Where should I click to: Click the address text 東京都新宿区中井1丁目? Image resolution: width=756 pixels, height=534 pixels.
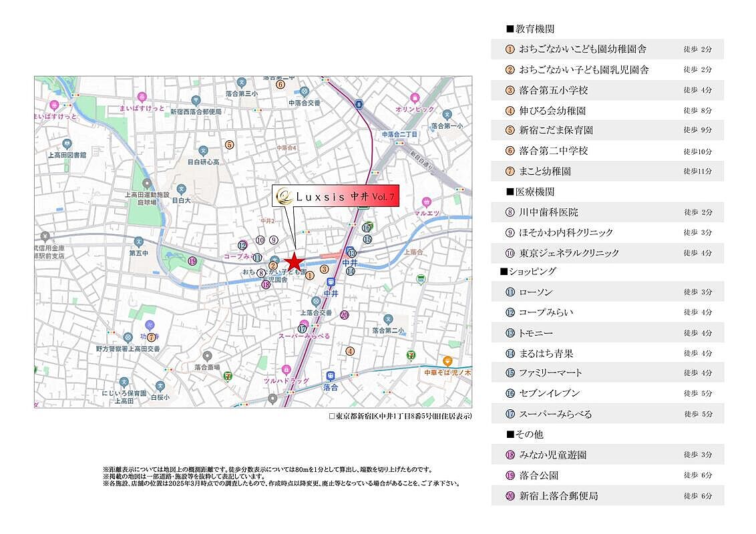point(400,416)
